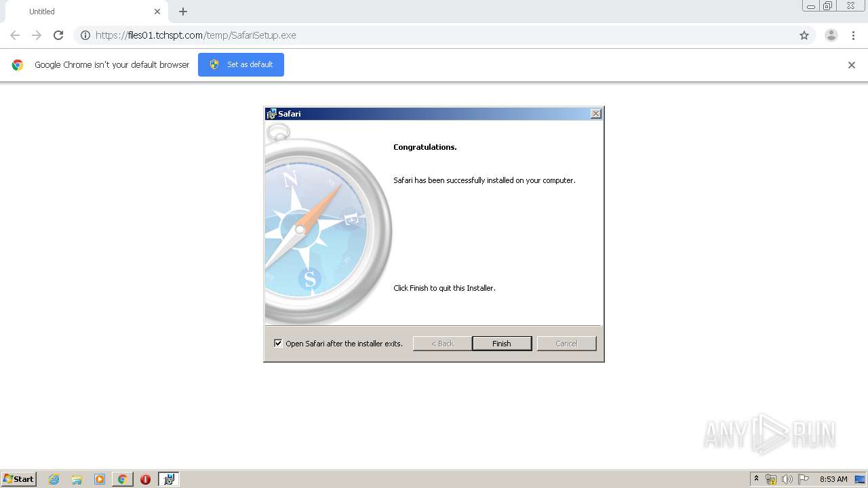
Task: Open Windows Explorer folder from taskbar
Action: pos(77,479)
